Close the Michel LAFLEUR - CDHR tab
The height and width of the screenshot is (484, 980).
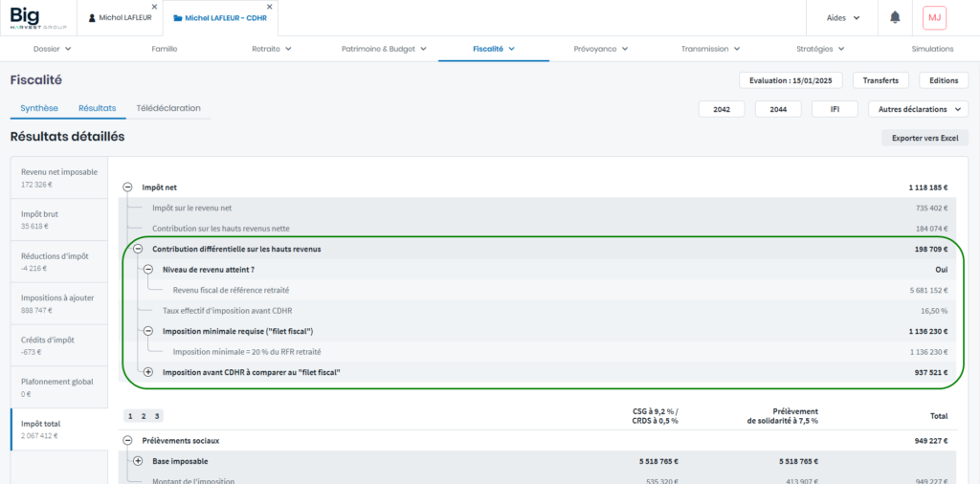276,7
